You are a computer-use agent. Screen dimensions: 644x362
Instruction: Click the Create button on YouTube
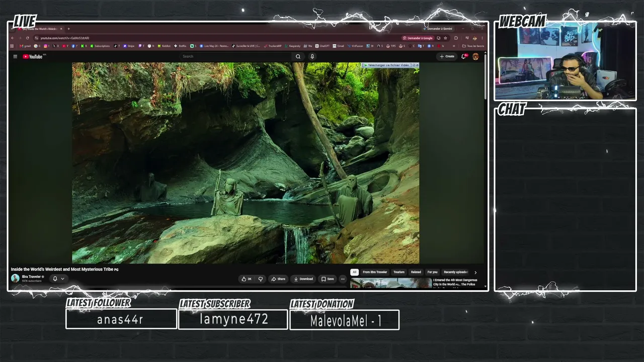(447, 56)
